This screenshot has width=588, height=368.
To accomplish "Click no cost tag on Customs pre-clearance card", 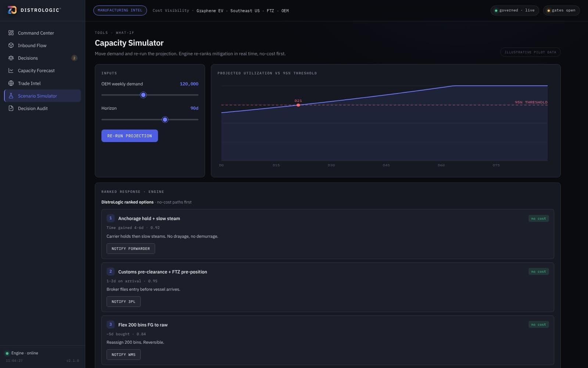I will click(538, 272).
